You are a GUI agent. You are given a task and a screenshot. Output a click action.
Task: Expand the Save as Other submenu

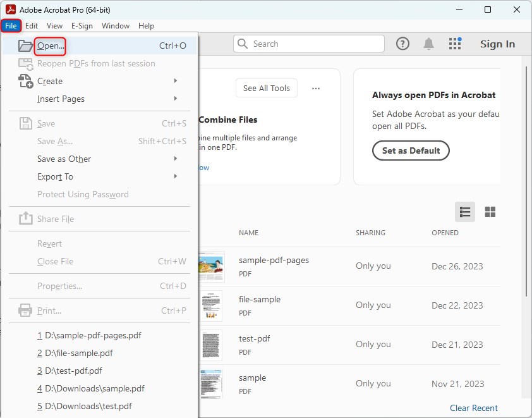[176, 159]
